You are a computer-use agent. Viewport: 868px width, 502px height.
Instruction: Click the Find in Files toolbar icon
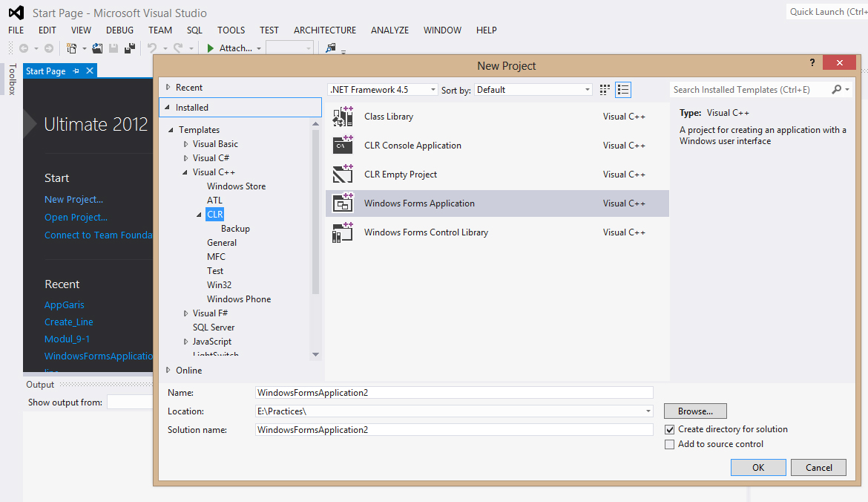tap(330, 48)
